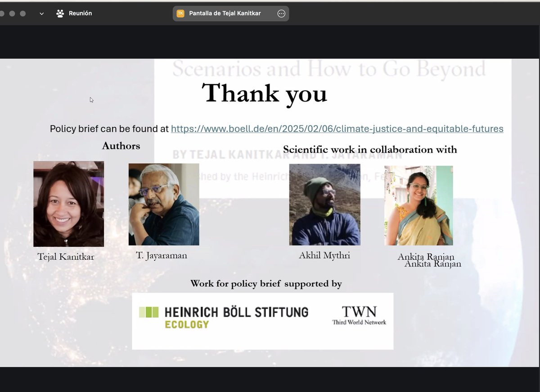Click Akhil Mythri's photo
The height and width of the screenshot is (392, 540).
click(x=324, y=204)
